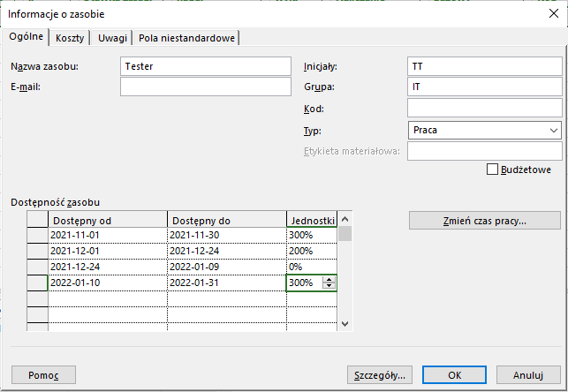Viewport: 568px width, 392px height.
Task: Increase the Jednostki spinner value
Action: [329, 279]
